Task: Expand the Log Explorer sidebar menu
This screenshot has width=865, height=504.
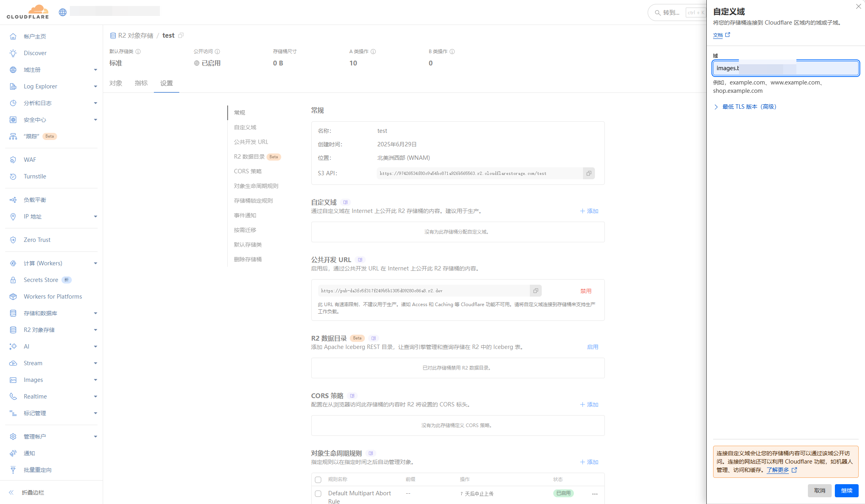Action: click(x=95, y=86)
